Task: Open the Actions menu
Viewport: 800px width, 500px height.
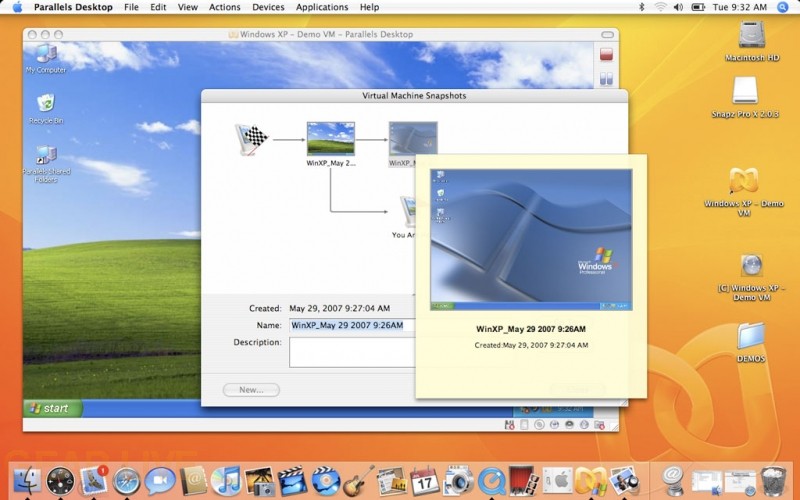Action: 224,7
